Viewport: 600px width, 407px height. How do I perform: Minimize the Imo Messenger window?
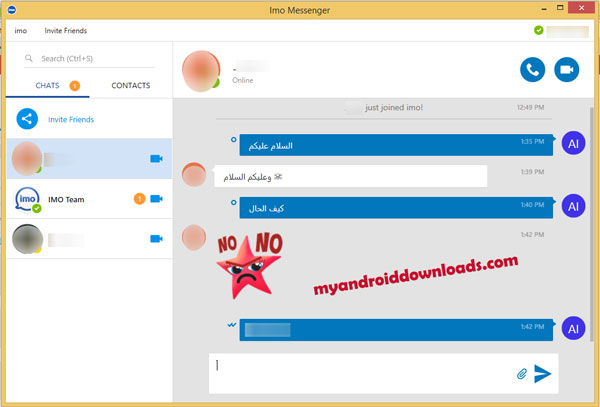544,8
